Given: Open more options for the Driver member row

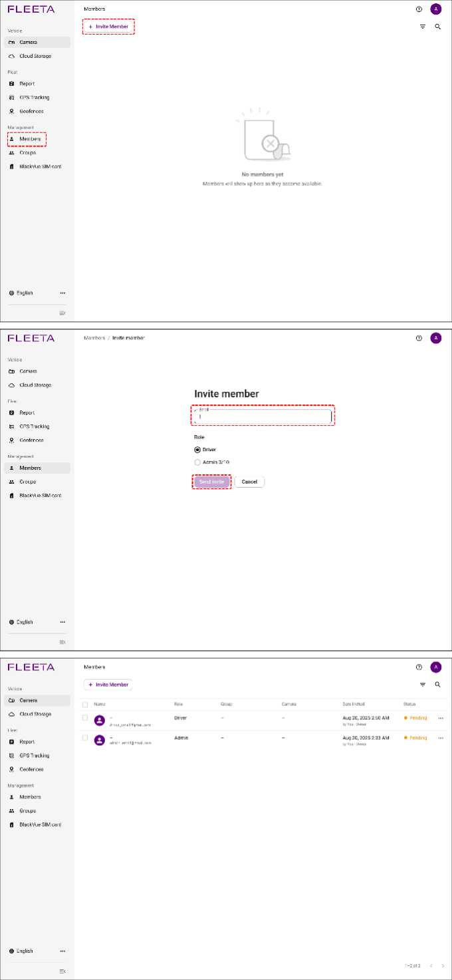Looking at the screenshot, I should 441,719.
